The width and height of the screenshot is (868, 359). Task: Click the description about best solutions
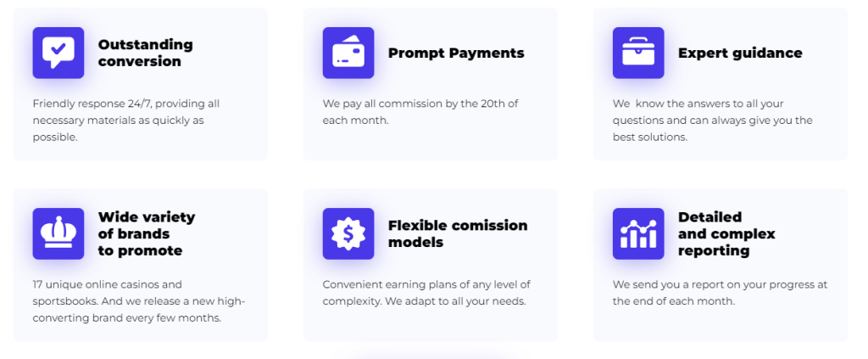[x=712, y=121]
